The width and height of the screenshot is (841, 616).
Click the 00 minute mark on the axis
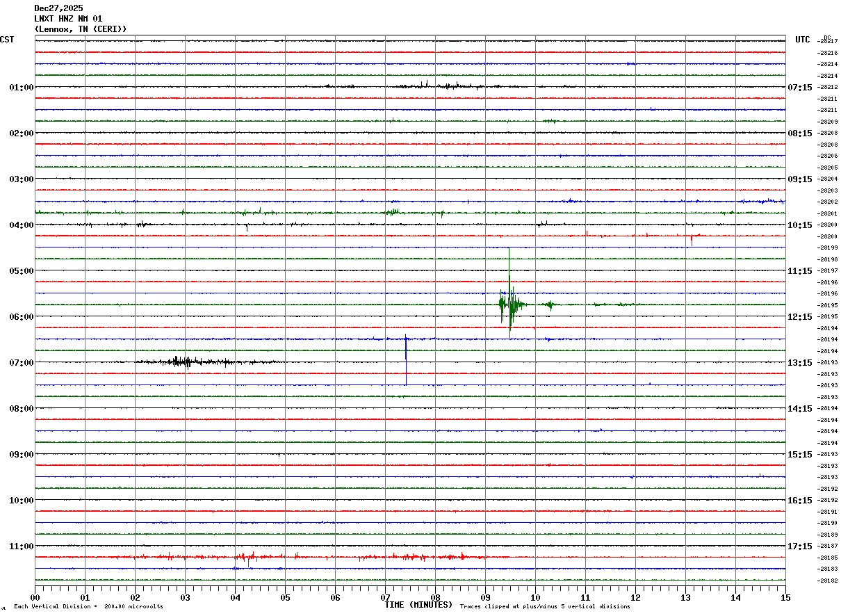pyautogui.click(x=35, y=597)
